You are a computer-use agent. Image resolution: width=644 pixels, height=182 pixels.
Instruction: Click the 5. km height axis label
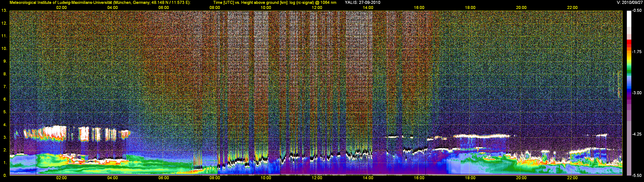[5, 112]
